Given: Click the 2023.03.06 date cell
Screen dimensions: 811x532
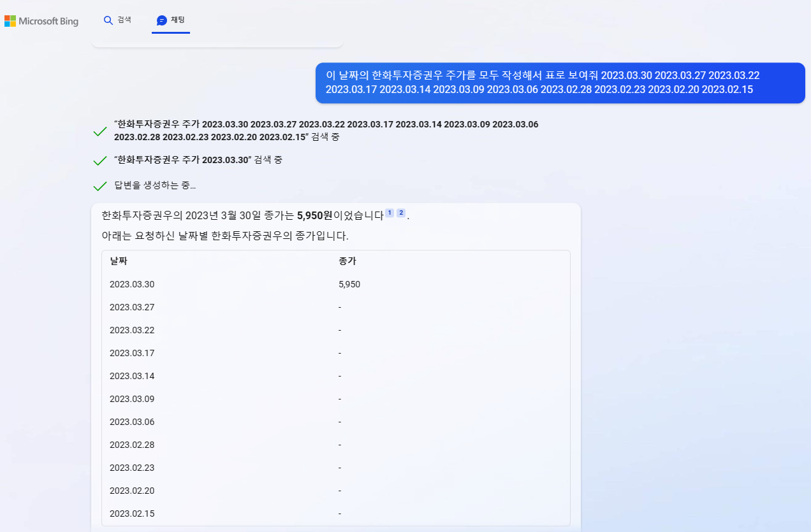Looking at the screenshot, I should coord(132,422).
